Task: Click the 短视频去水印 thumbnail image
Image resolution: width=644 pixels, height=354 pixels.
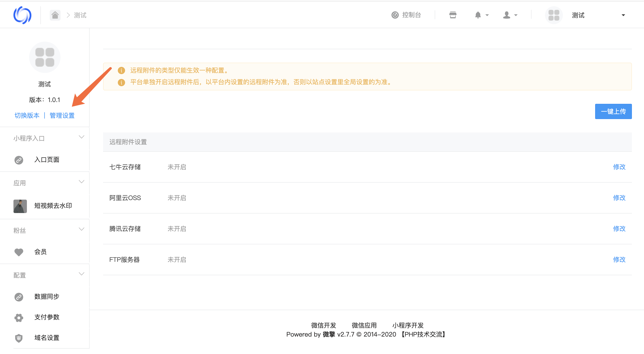Action: pyautogui.click(x=20, y=206)
